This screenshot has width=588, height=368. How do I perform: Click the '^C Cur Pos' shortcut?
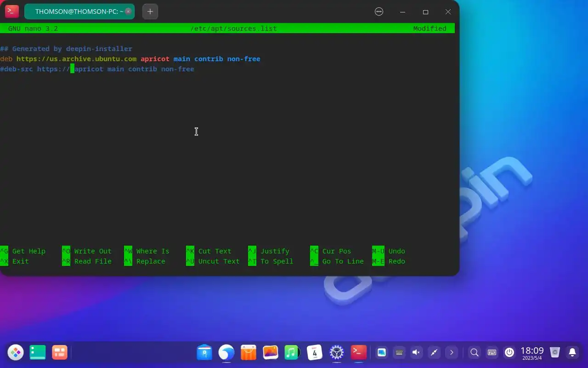point(331,251)
